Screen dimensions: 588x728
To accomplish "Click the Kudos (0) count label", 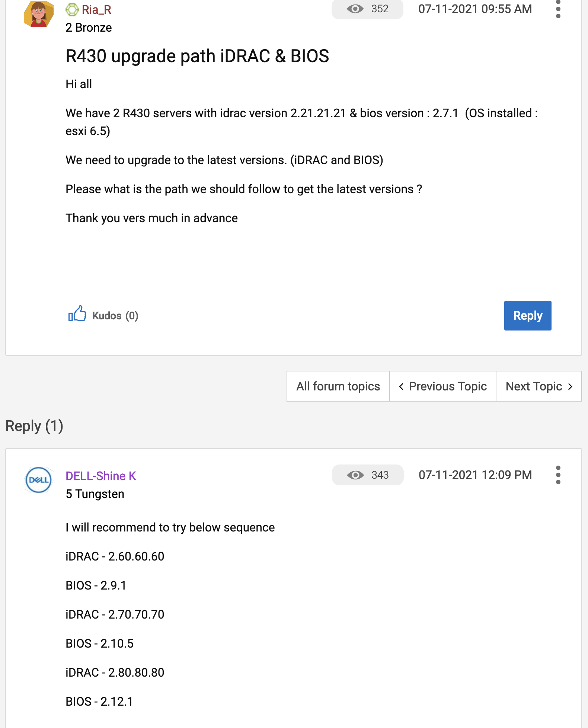I will click(x=115, y=316).
